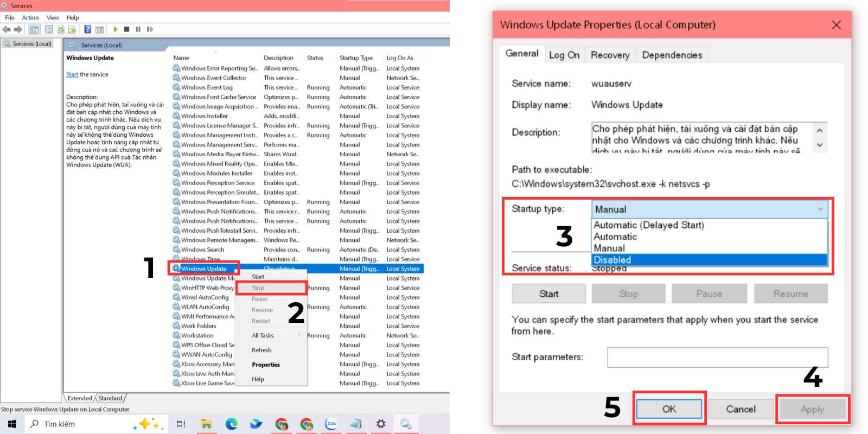The image size is (868, 434).
Task: Open the Help menu in the menu bar
Action: (73, 17)
